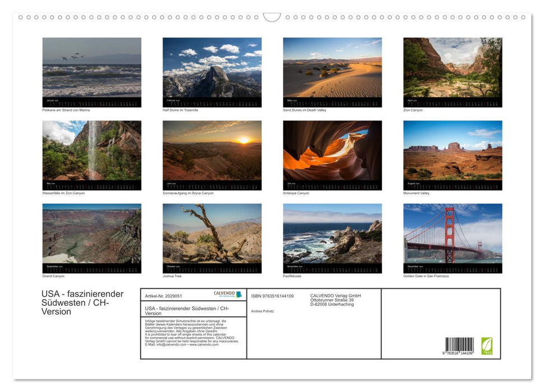Open the Half Dome im Yosemite thumbnail
The image size is (544, 392).
point(212,72)
